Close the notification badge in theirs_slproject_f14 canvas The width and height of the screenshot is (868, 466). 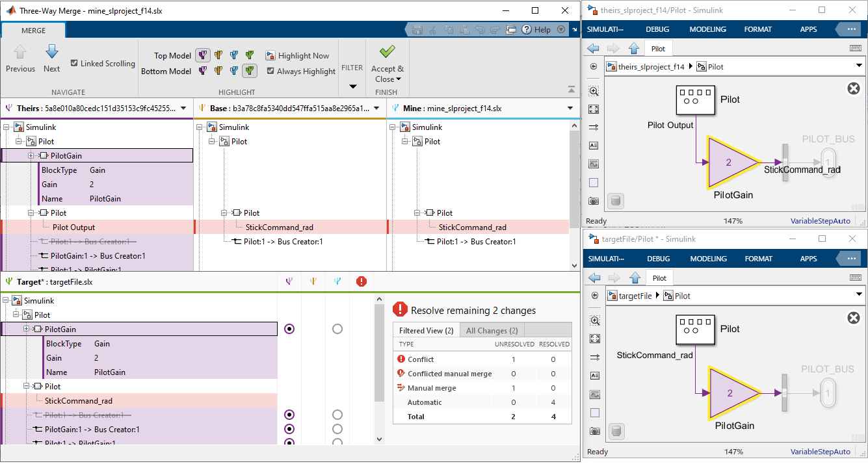(854, 89)
